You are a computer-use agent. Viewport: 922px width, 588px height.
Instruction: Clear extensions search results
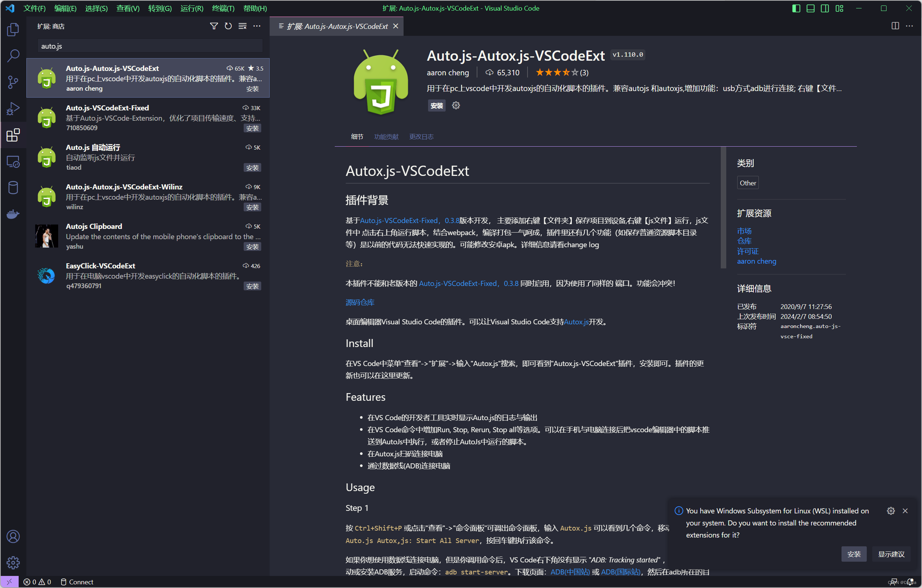pos(242,26)
